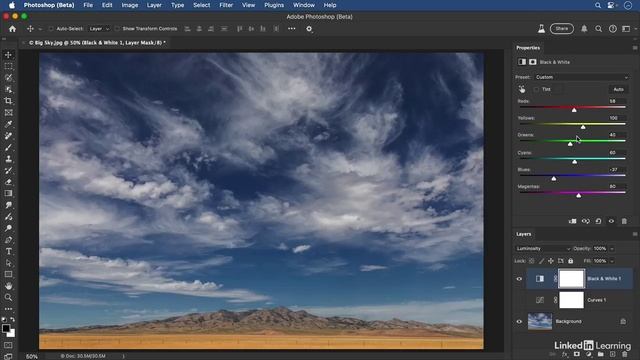Toggle Show Transform Controls checkbox

point(117,29)
